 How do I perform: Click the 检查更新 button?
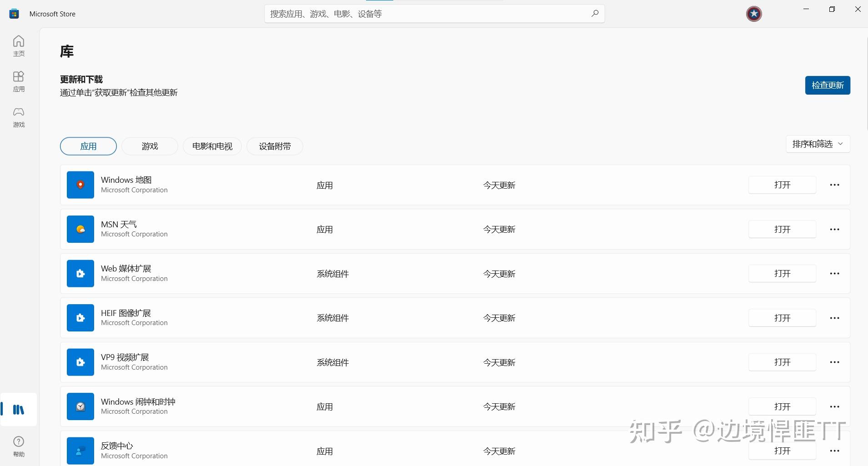coord(828,85)
